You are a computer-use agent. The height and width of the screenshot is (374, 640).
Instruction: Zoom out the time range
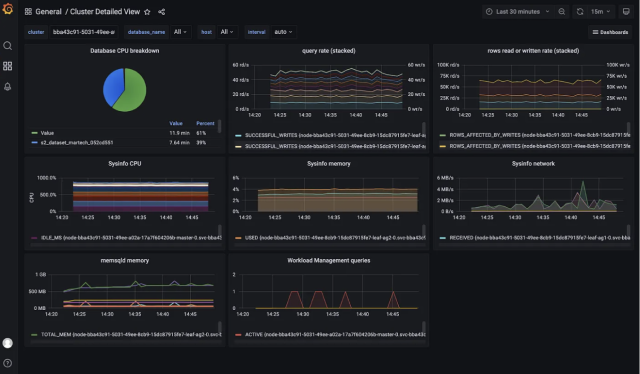tap(562, 11)
